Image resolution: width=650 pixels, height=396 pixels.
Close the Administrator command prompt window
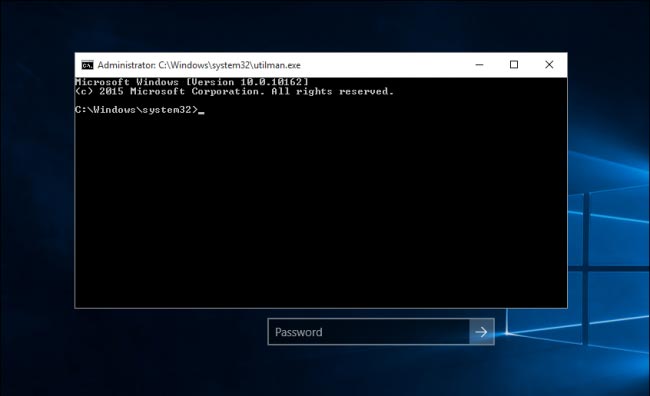click(549, 65)
